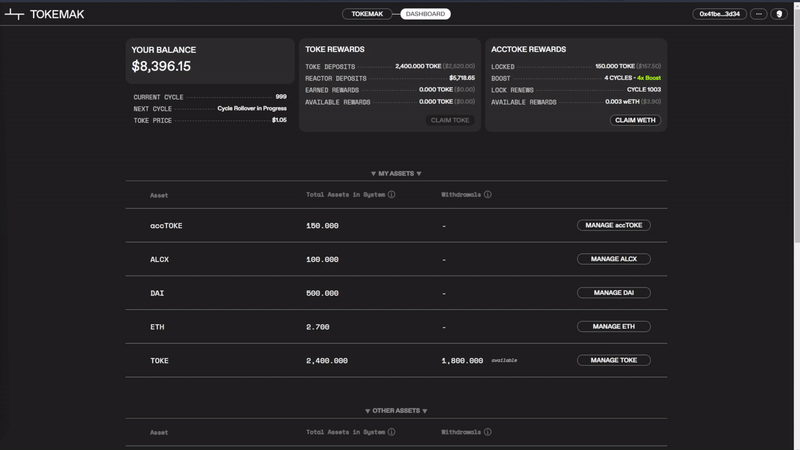Click the MY ASSETS section title

(x=396, y=174)
